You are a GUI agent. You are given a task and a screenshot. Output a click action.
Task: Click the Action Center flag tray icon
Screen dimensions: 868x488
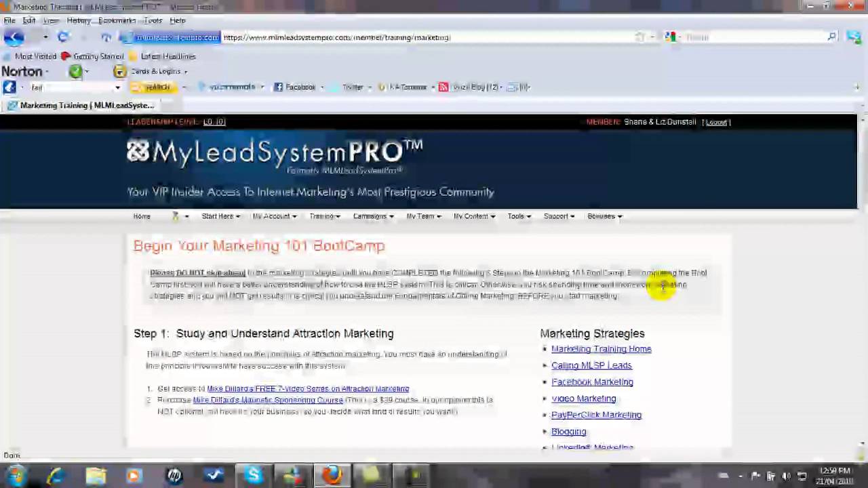[755, 476]
